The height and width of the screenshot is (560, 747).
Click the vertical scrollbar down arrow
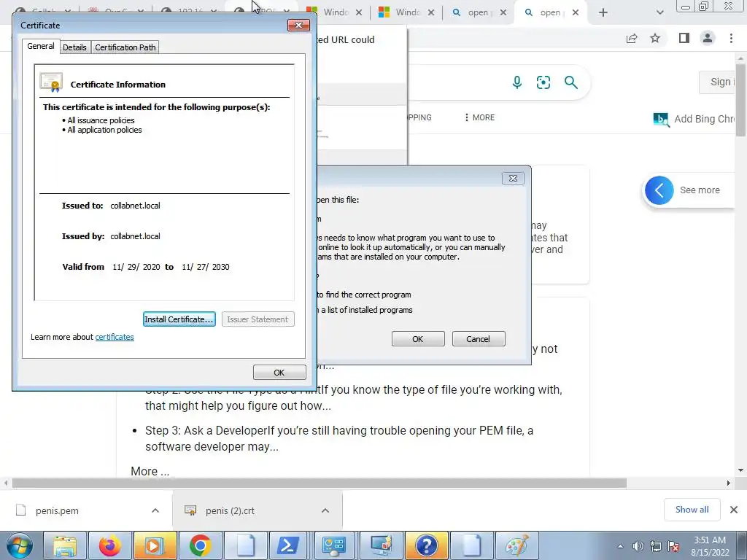point(740,470)
